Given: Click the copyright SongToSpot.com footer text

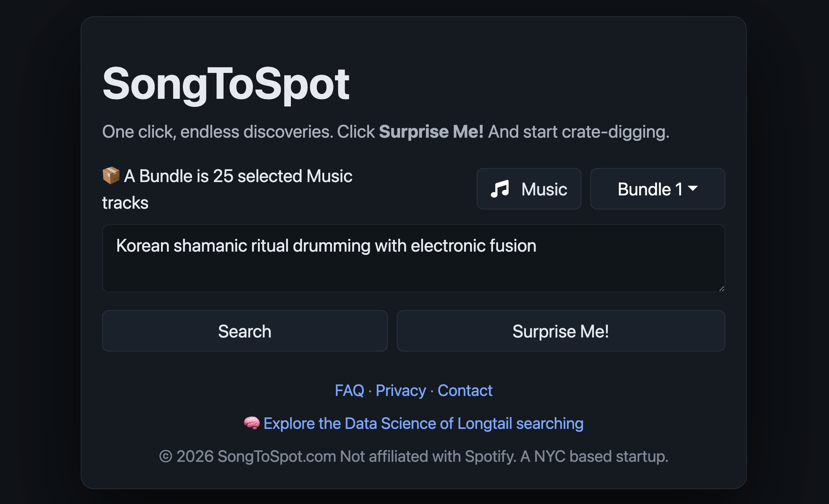Looking at the screenshot, I should pyautogui.click(x=413, y=456).
